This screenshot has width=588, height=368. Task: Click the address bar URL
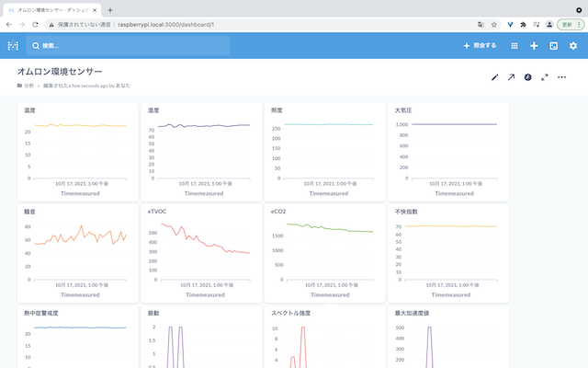click(165, 25)
